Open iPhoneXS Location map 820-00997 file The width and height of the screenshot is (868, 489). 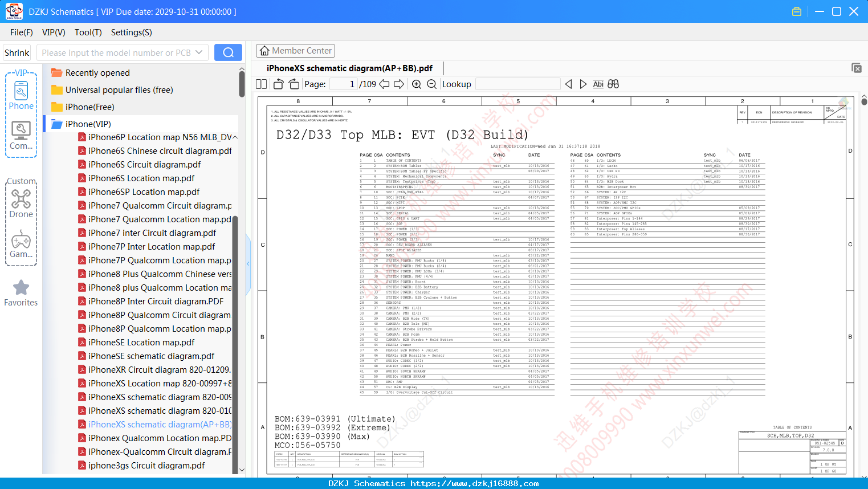click(x=154, y=384)
